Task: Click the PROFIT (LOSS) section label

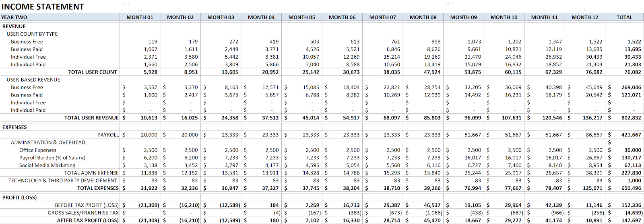Action: point(19,198)
